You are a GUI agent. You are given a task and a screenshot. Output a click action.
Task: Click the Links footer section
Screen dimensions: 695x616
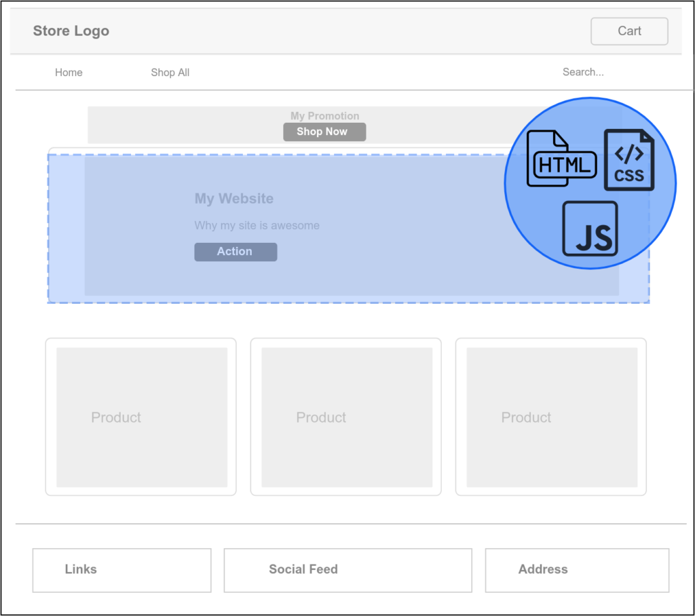pyautogui.click(x=121, y=570)
